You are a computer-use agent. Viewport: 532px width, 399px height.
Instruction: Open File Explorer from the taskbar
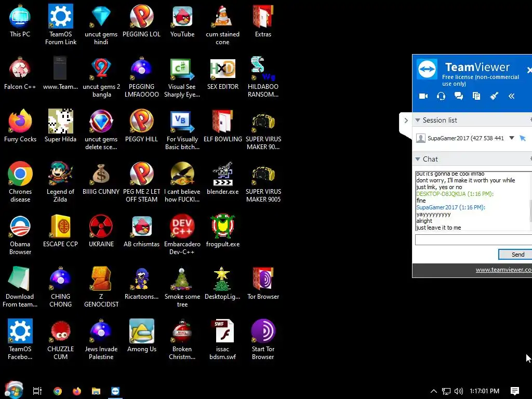point(96,391)
